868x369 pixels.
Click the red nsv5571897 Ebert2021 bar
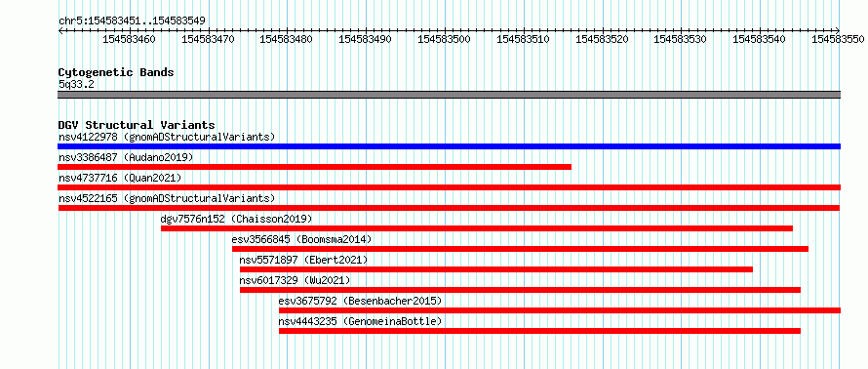(x=496, y=269)
